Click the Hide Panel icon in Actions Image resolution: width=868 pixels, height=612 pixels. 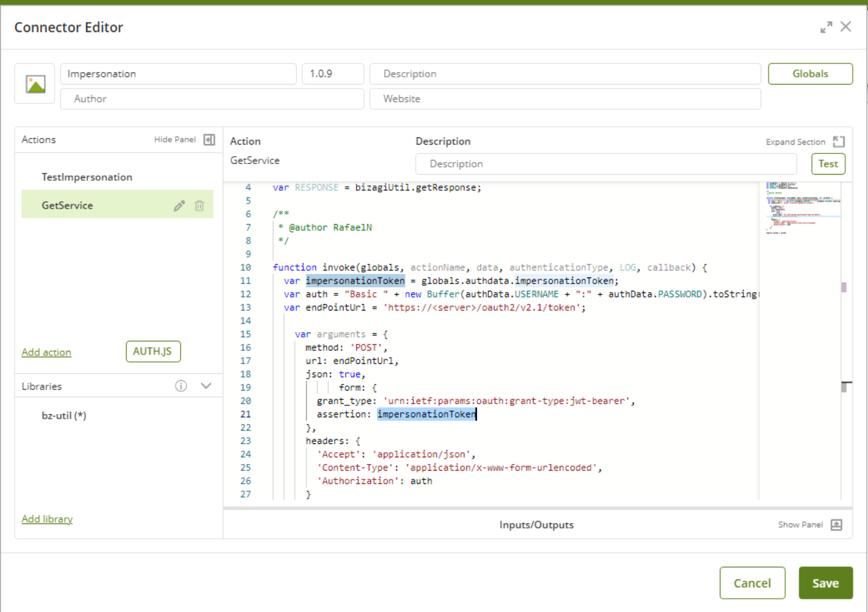[x=209, y=139]
